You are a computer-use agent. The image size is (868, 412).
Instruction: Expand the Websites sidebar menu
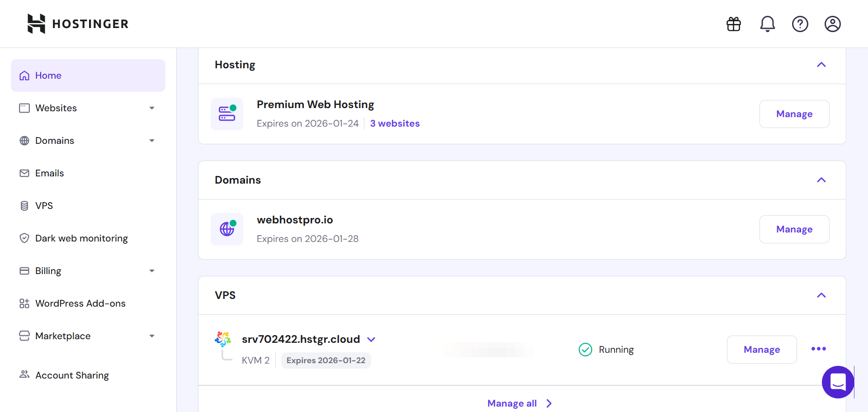[152, 108]
